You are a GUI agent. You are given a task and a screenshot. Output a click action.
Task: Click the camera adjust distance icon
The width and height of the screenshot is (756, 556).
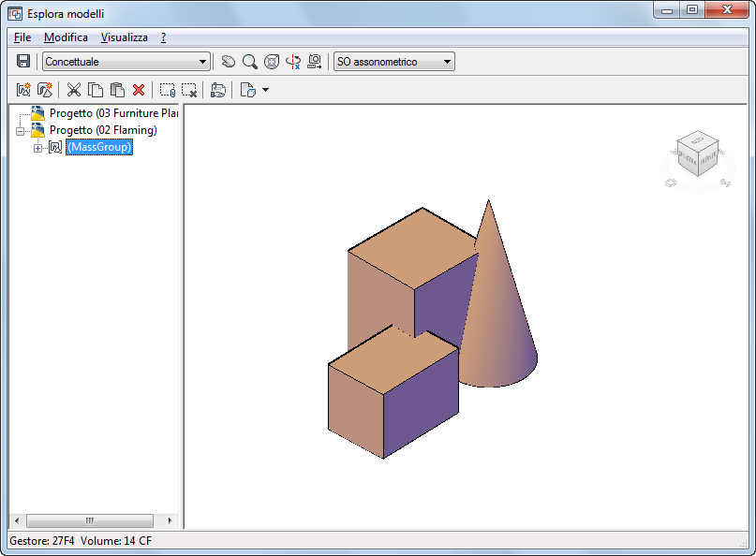tap(315, 62)
